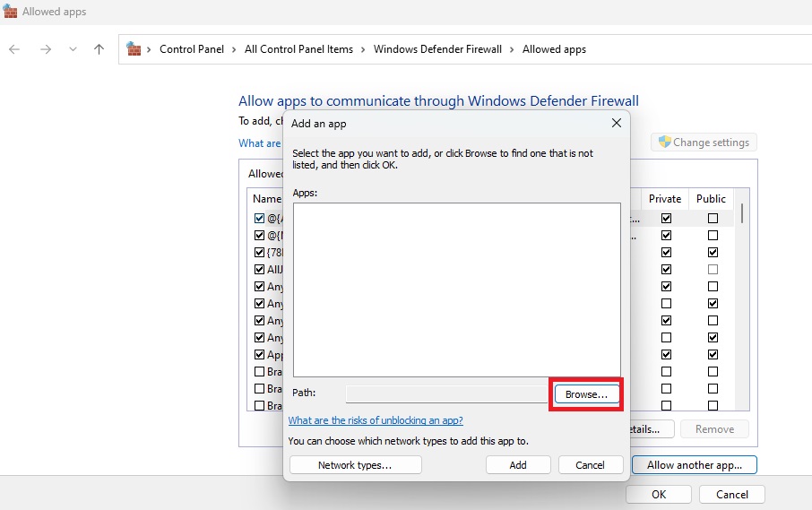The image size is (812, 510).
Task: Click the shield icon on Change settings
Action: (x=664, y=142)
